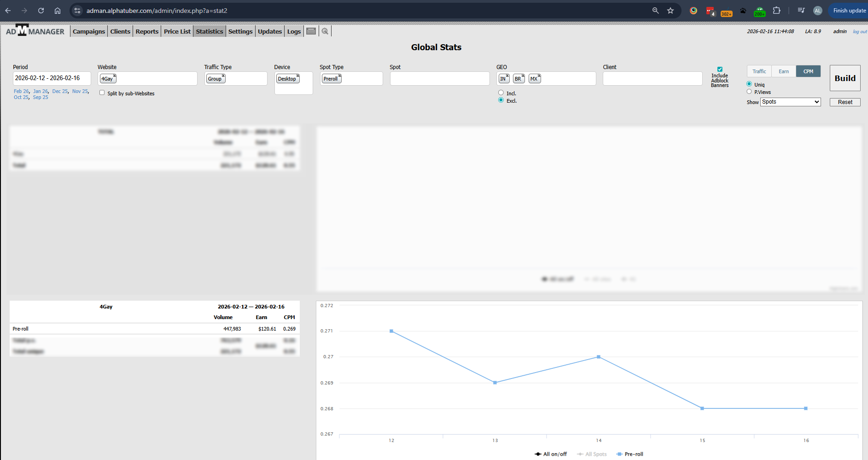Open the Period date range picker

click(52, 78)
